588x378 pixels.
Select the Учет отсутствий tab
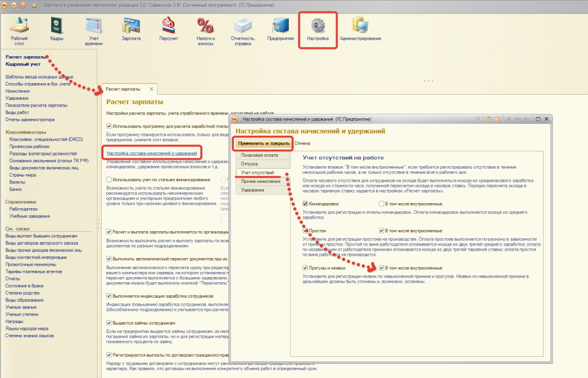[x=263, y=173]
